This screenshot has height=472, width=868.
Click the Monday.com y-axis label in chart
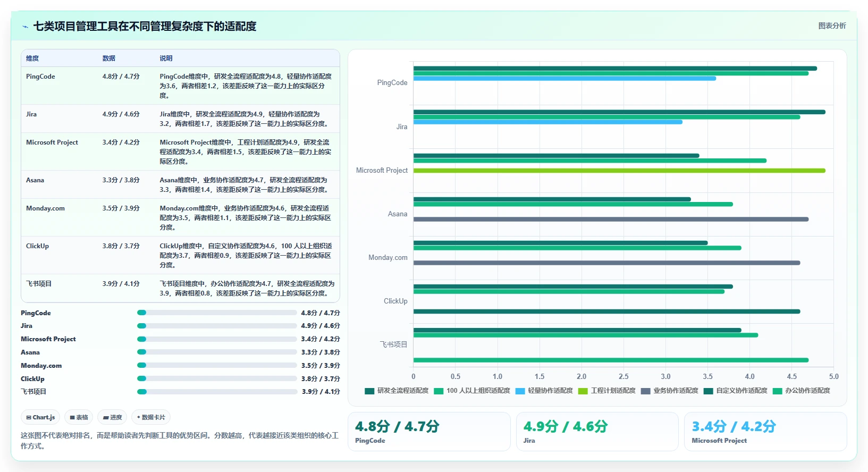coord(388,258)
